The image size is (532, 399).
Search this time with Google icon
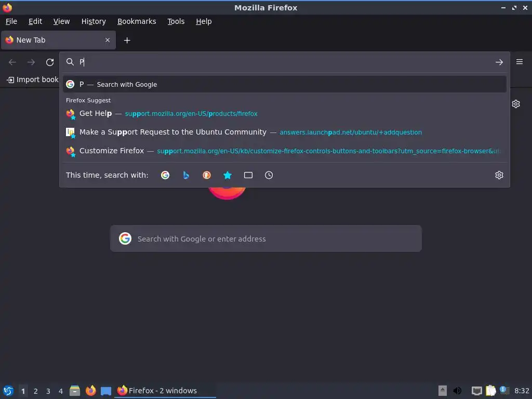pyautogui.click(x=165, y=175)
